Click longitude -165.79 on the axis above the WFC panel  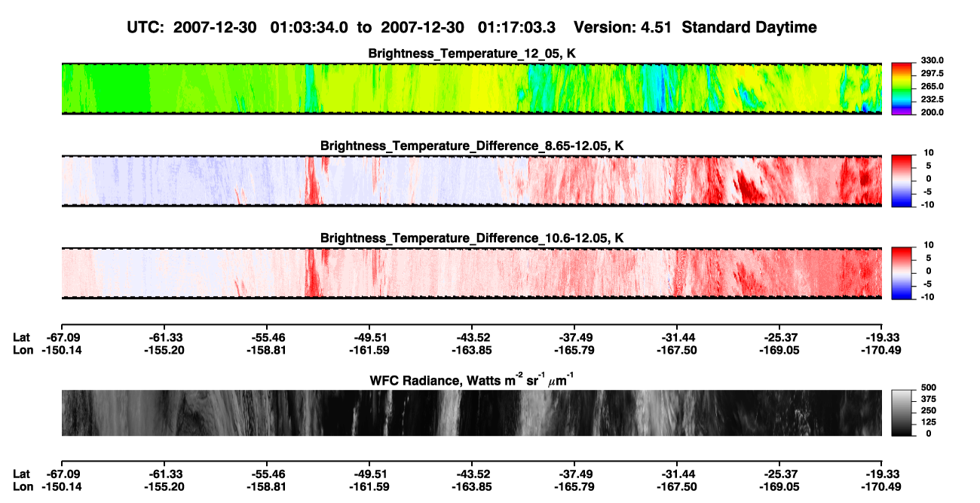[574, 350]
